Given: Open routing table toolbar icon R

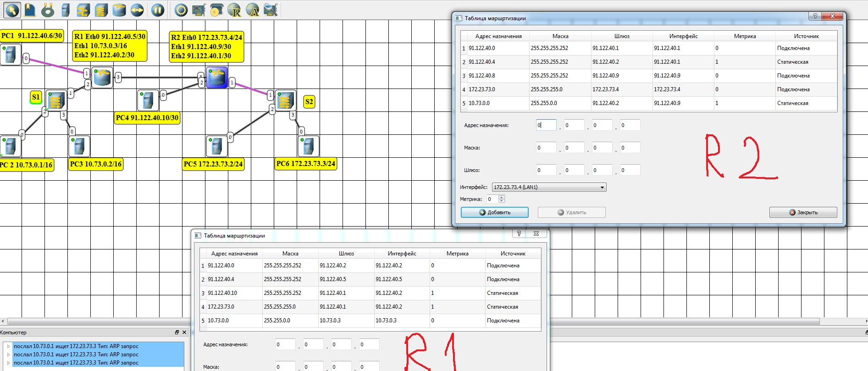Looking at the screenshot, I should pyautogui.click(x=234, y=10).
